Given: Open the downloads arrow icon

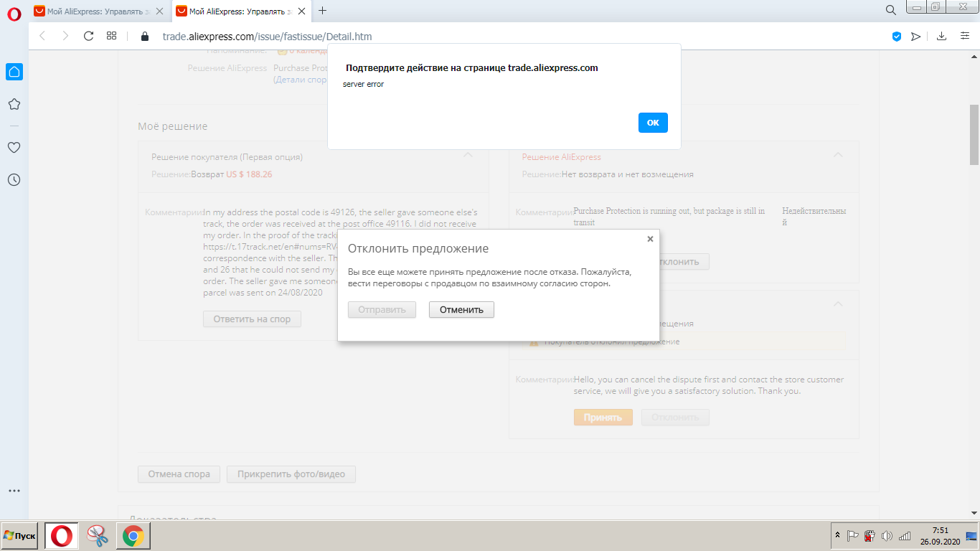Looking at the screenshot, I should pos(942,37).
